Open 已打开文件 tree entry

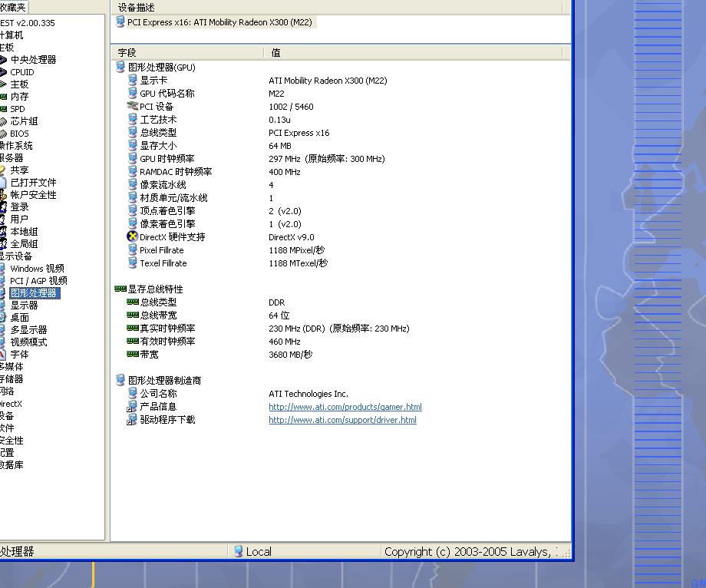33,183
